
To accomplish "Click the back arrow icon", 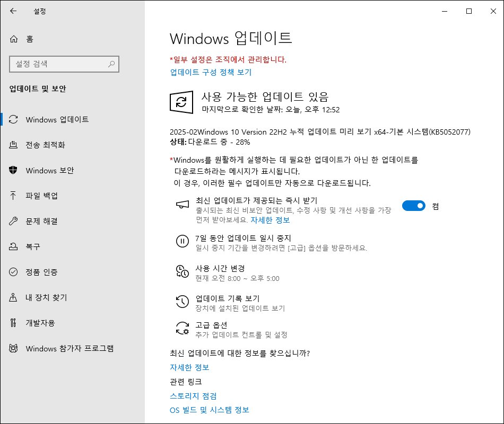I will (x=13, y=11).
